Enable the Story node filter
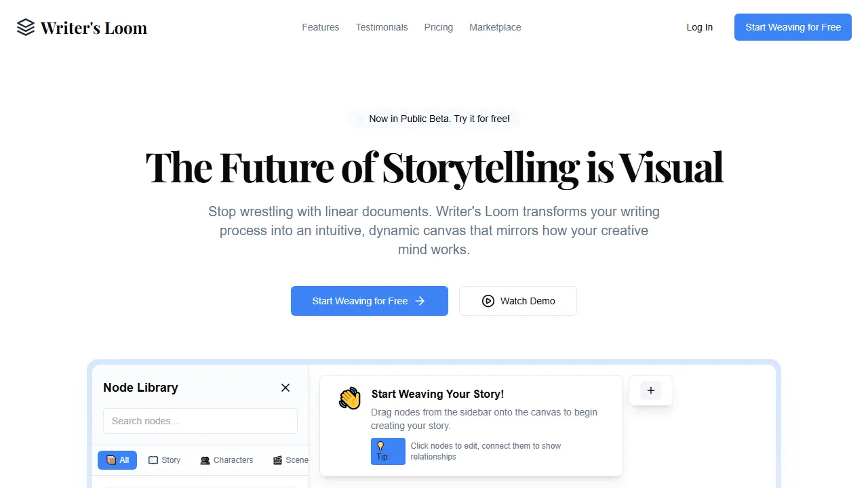Screen dimensions: 868x488 [163, 460]
